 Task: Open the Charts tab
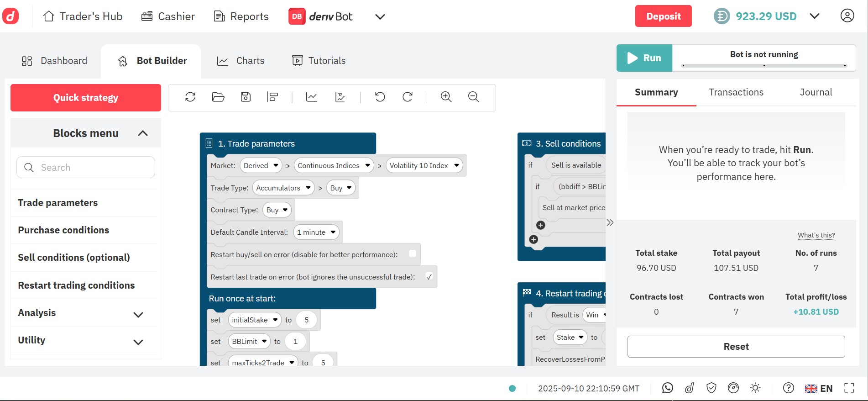tap(241, 61)
